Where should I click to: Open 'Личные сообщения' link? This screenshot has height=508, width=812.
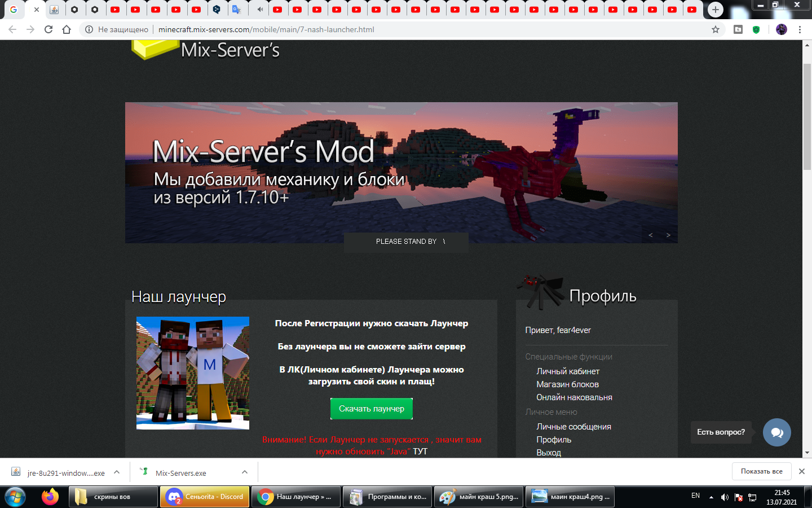click(573, 427)
